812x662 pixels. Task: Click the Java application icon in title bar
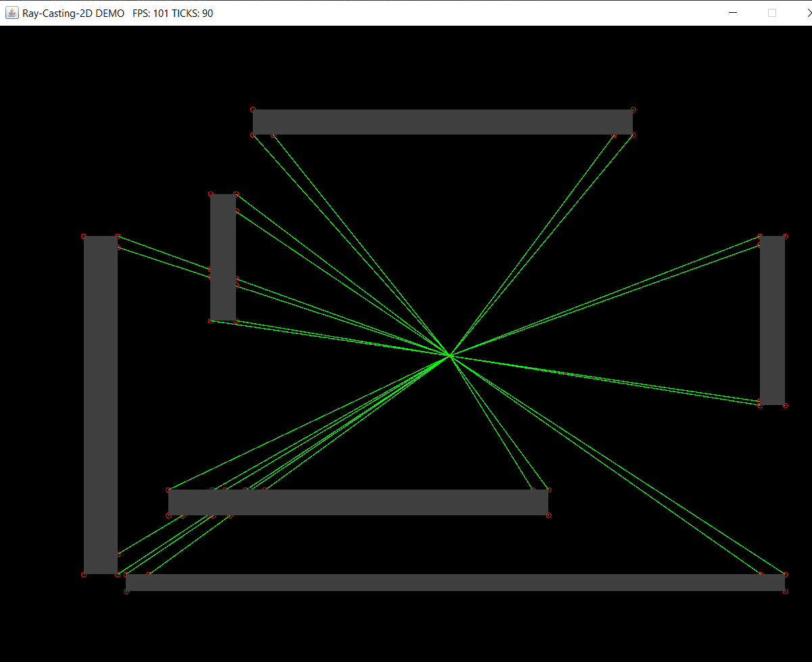click(11, 12)
